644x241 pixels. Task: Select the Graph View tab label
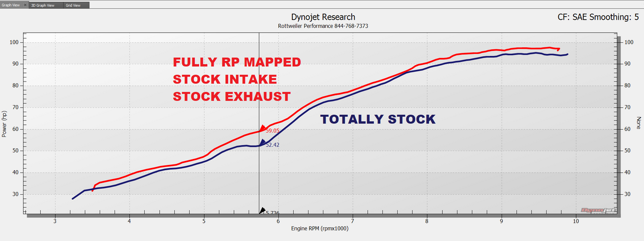click(x=11, y=5)
